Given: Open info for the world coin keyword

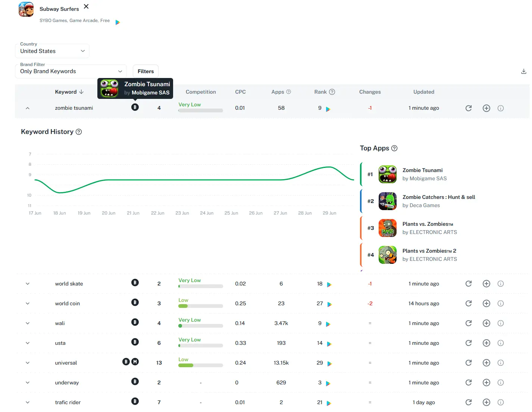Looking at the screenshot, I should pos(501,303).
